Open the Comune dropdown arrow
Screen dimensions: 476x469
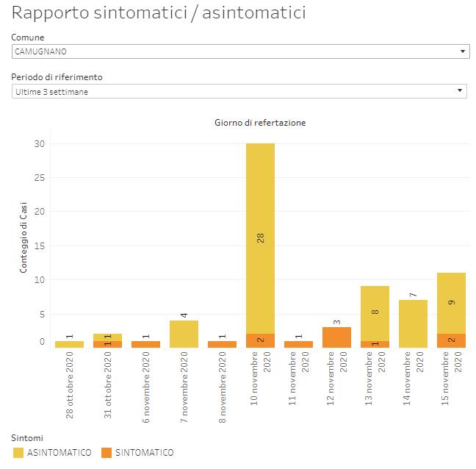[x=461, y=51]
